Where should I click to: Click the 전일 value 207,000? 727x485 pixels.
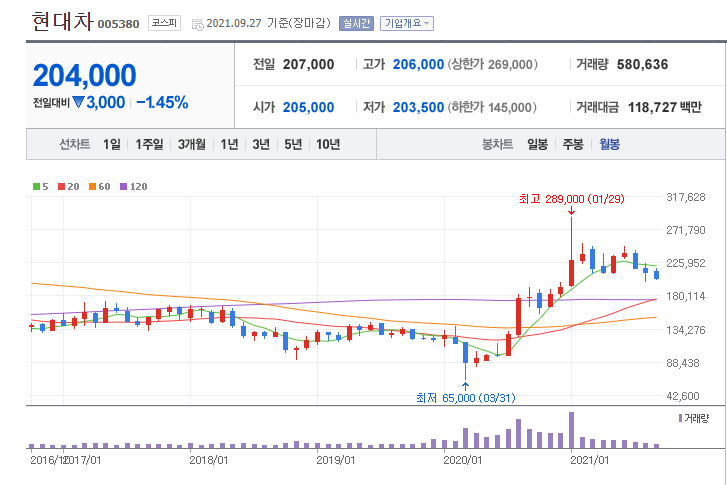[308, 64]
